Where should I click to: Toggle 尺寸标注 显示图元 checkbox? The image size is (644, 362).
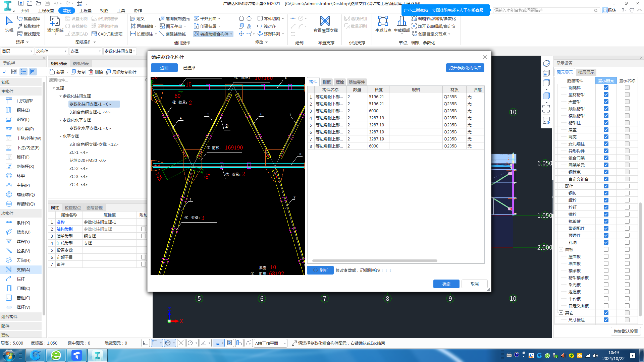tap(606, 320)
